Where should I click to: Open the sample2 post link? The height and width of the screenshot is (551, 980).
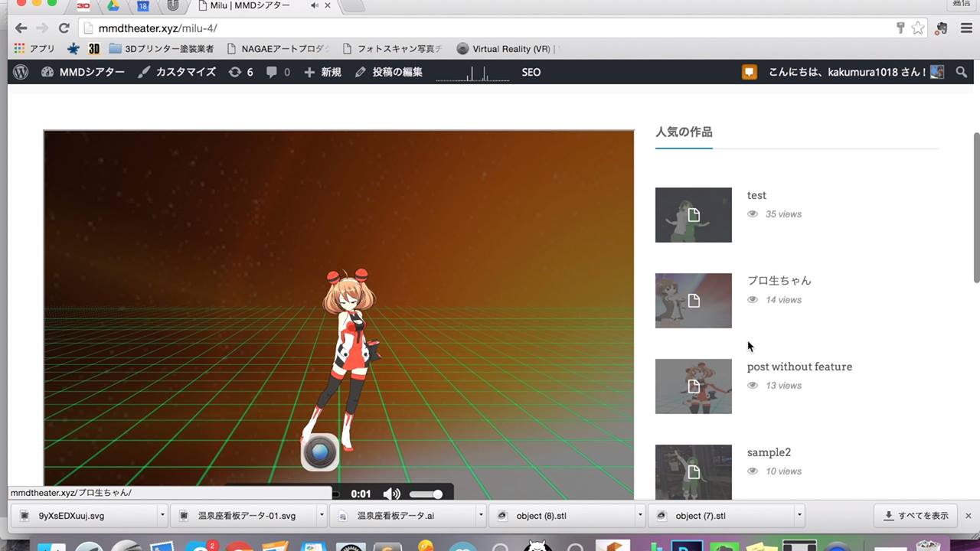click(x=769, y=452)
